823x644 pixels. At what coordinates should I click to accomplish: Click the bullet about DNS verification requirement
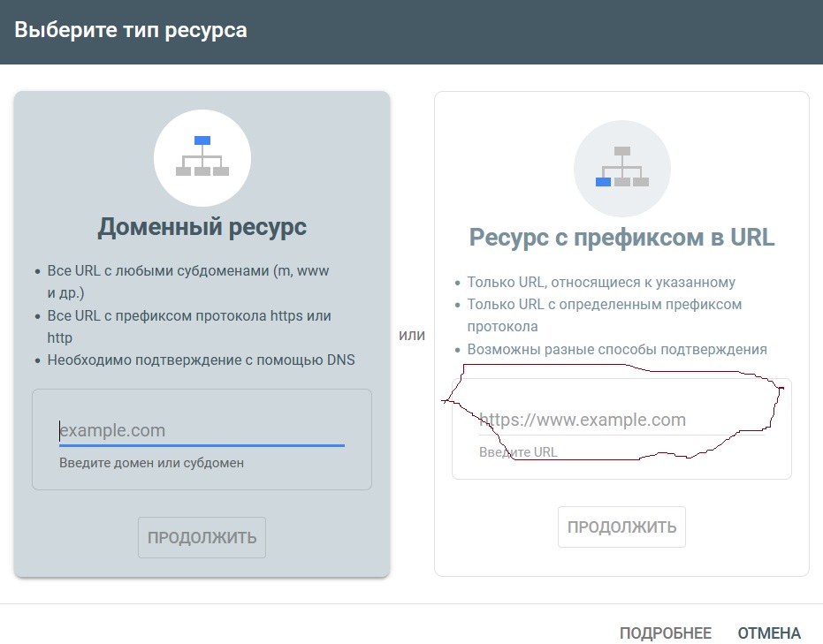coord(201,360)
